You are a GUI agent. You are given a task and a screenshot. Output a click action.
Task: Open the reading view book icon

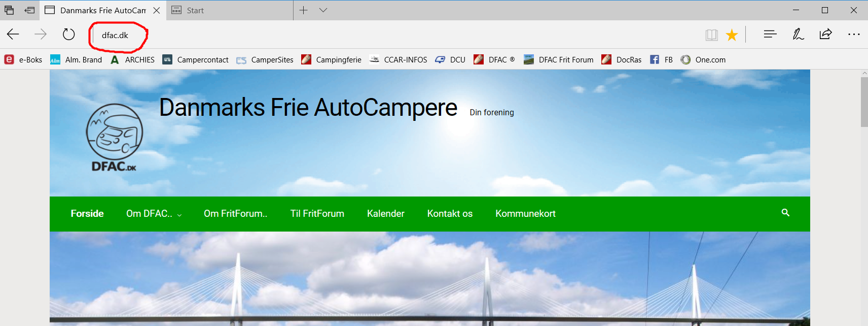click(x=712, y=35)
